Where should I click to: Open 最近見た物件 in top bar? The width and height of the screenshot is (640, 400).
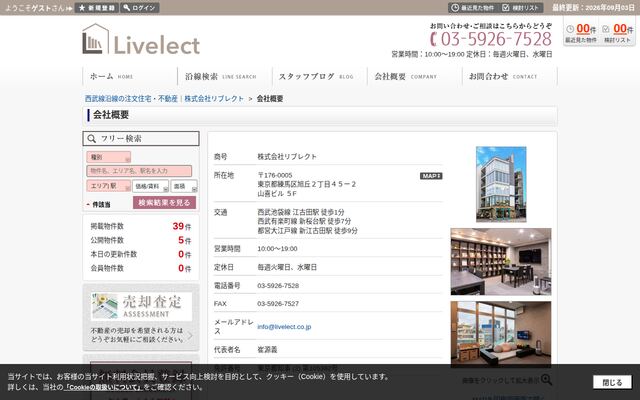tap(472, 8)
